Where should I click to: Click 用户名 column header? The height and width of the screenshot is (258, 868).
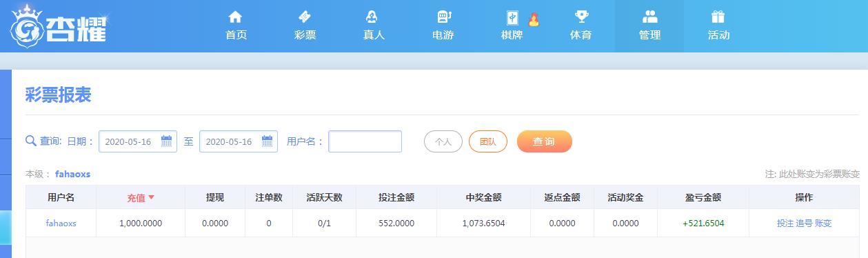61,197
